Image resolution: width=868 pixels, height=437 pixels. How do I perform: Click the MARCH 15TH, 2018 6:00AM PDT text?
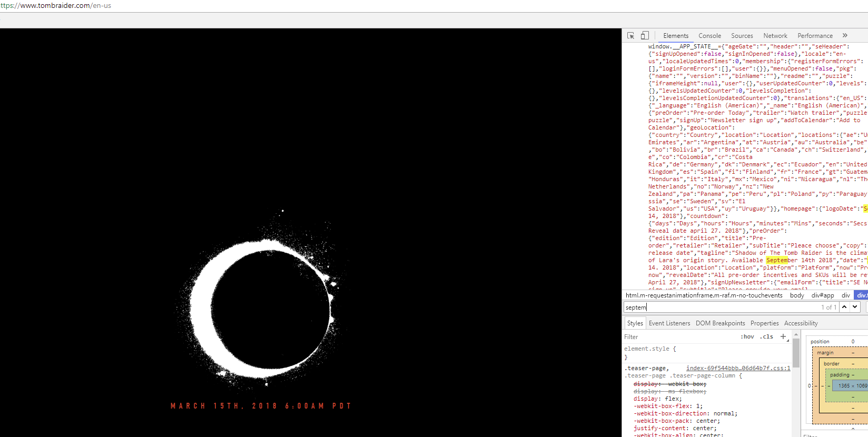pyautogui.click(x=261, y=406)
